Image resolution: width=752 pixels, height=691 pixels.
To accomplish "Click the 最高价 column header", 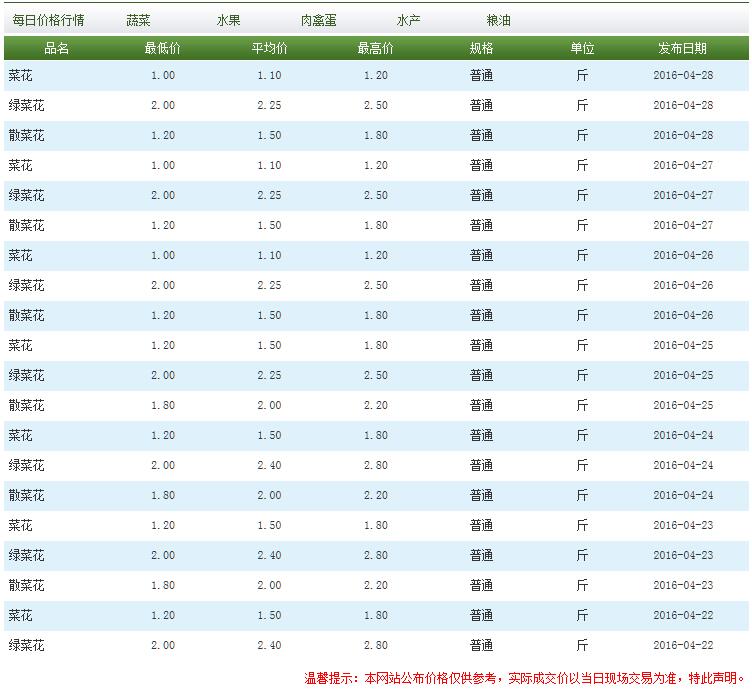I will click(x=376, y=48).
